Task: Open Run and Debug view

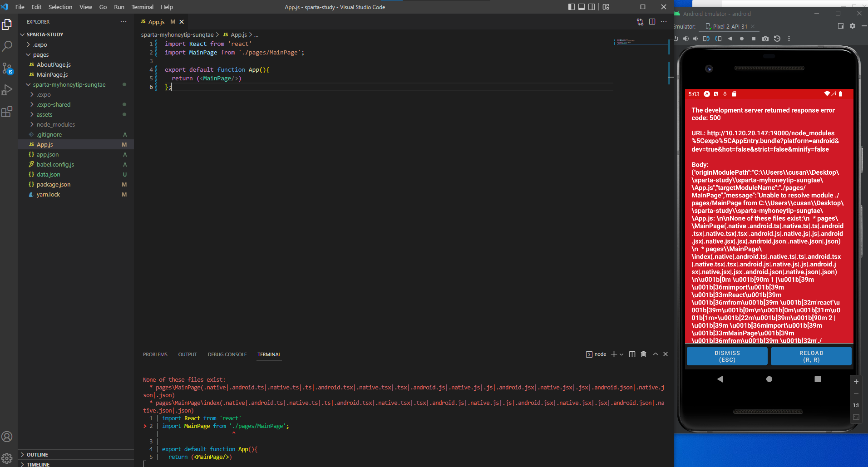Action: click(x=7, y=90)
